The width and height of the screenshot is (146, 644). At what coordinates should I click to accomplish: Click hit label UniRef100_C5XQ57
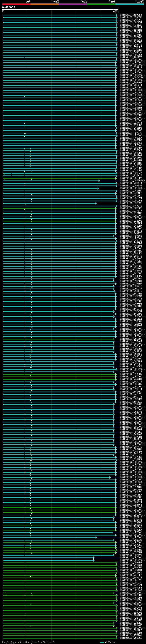131,610
